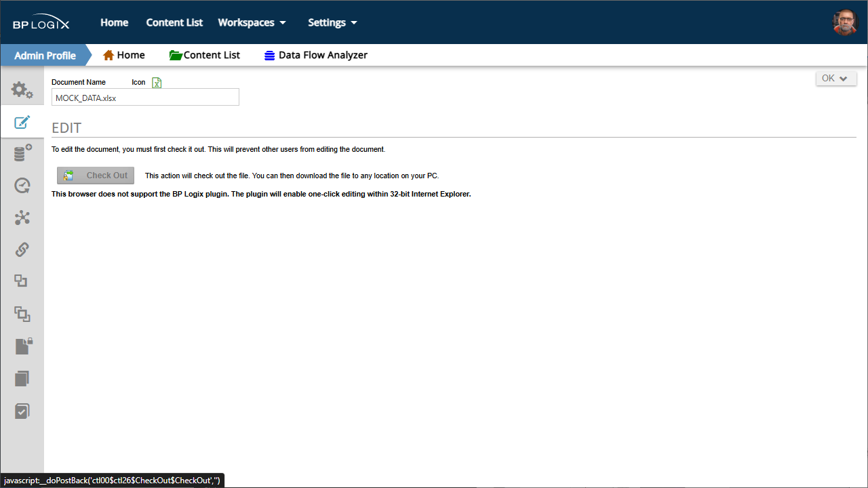Open Content List in top navigation
Screen dimensions: 868x488
[174, 22]
